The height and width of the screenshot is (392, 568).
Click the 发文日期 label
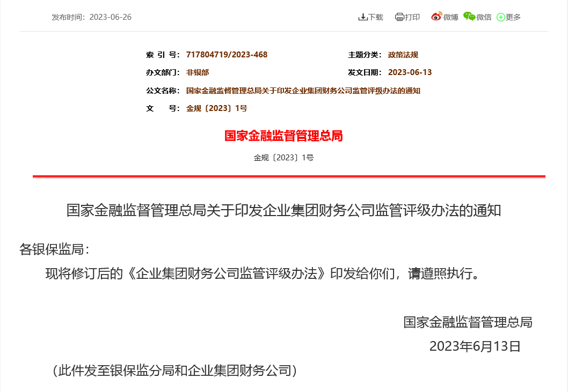coord(365,72)
